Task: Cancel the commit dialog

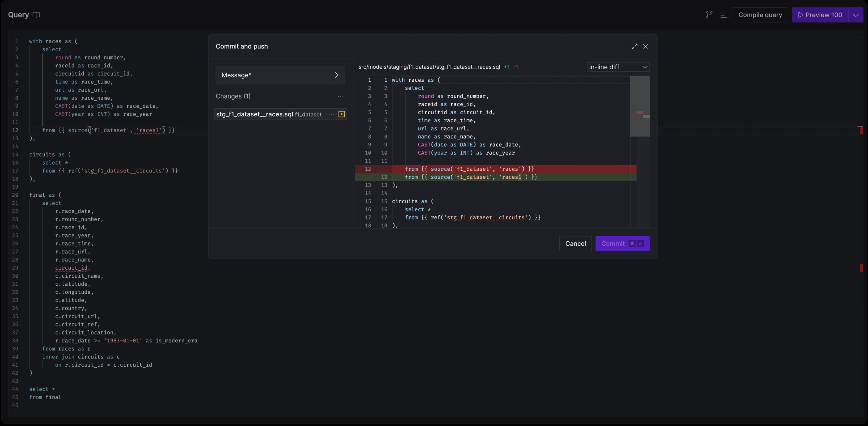Action: click(575, 243)
